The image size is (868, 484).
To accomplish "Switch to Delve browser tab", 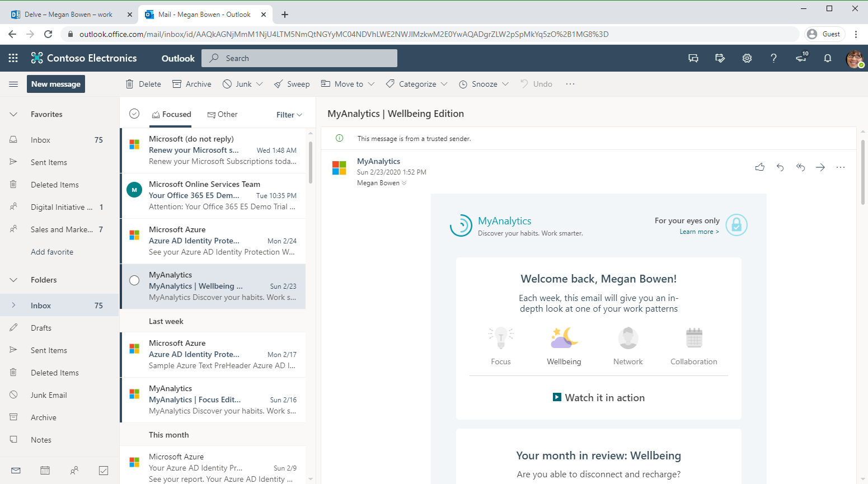I will (69, 15).
